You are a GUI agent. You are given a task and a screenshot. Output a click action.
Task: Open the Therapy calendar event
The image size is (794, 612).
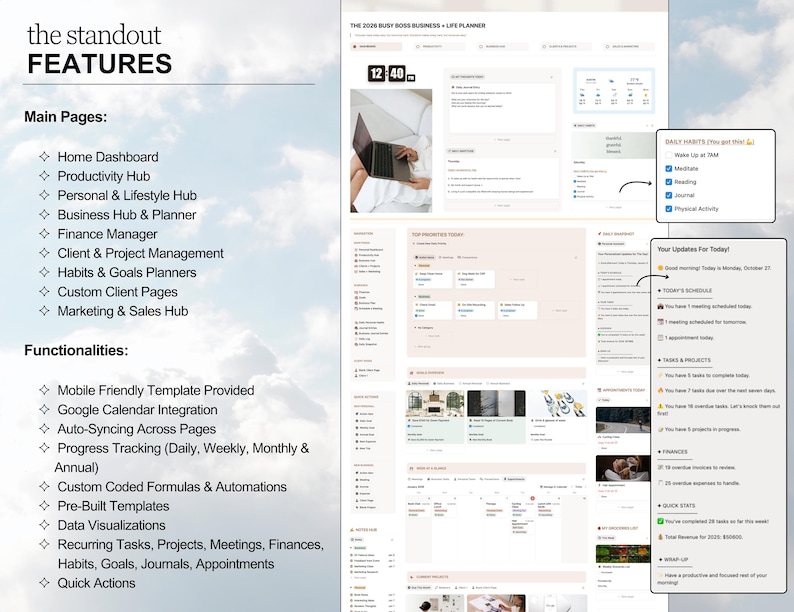click(x=496, y=508)
